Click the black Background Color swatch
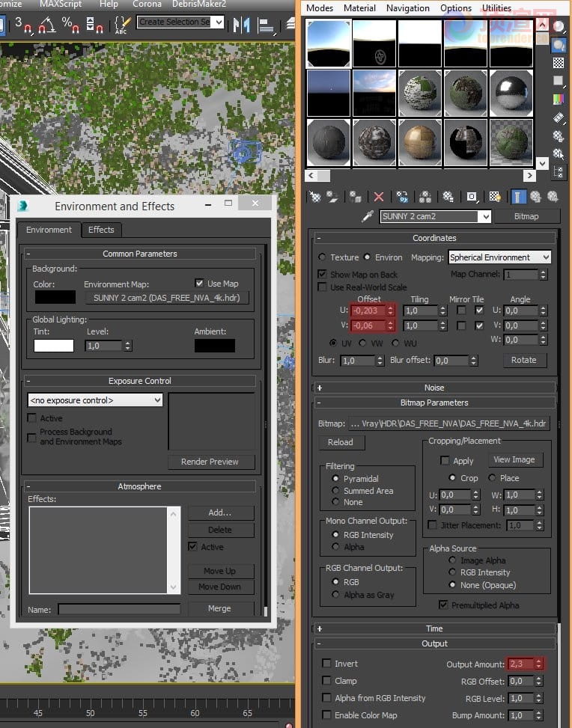572x728 pixels. pos(55,297)
